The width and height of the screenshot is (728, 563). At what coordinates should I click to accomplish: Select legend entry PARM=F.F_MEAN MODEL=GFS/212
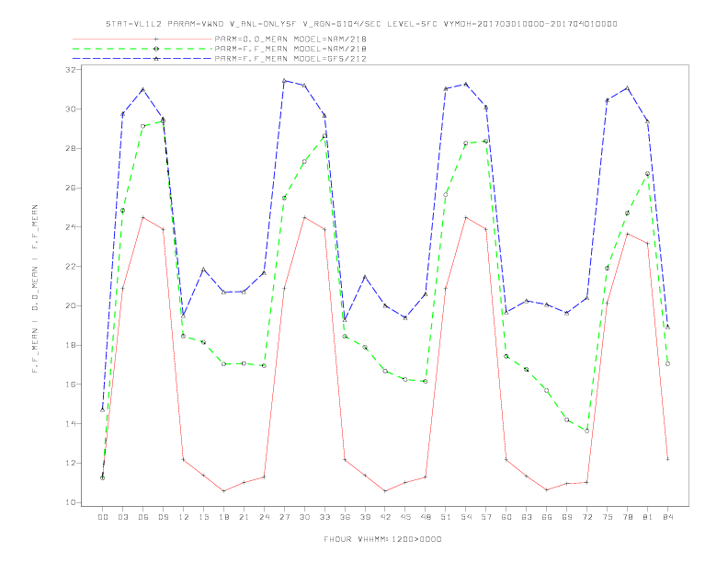pos(290,59)
